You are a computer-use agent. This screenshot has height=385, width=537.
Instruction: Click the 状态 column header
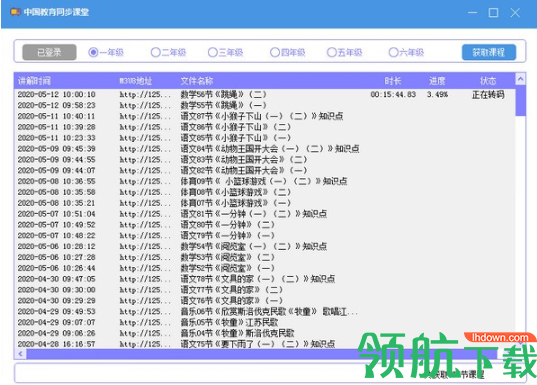tap(488, 81)
